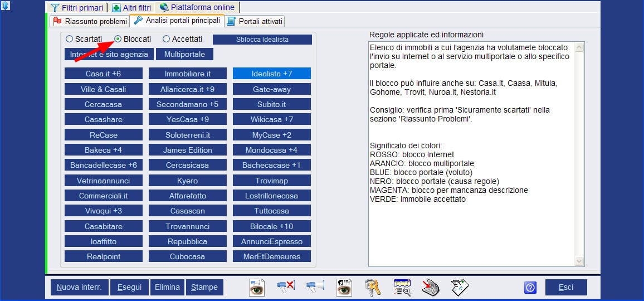Go to the Altri filtri tab

[x=131, y=8]
